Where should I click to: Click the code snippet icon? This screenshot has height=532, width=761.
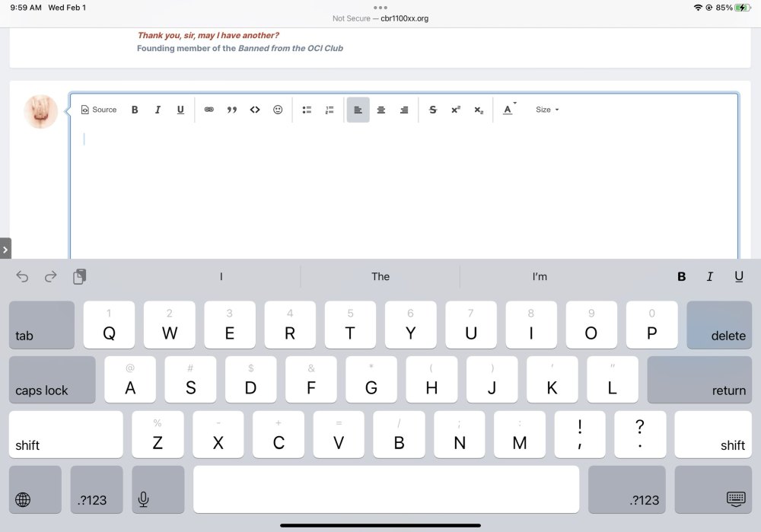pos(255,110)
